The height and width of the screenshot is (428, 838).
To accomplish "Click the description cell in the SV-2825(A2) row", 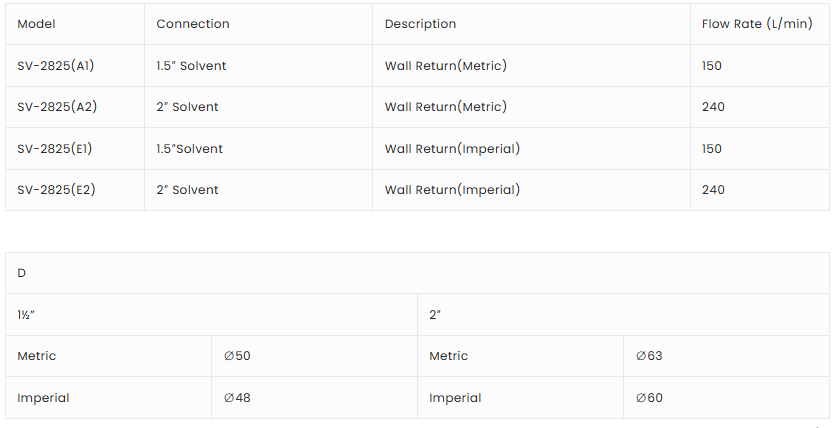I will coord(445,107).
